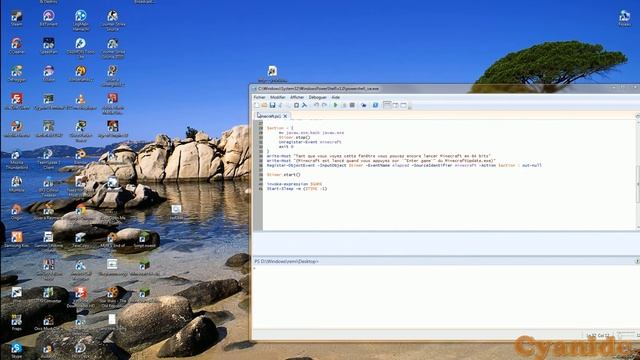Click the Mumble desktop shortcut
This screenshot has width=640, height=360.
click(16, 184)
